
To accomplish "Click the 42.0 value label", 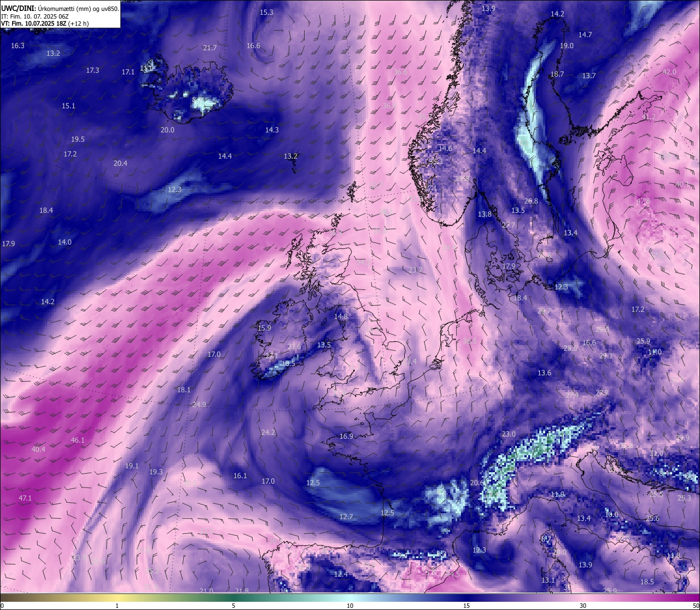I will (x=669, y=72).
